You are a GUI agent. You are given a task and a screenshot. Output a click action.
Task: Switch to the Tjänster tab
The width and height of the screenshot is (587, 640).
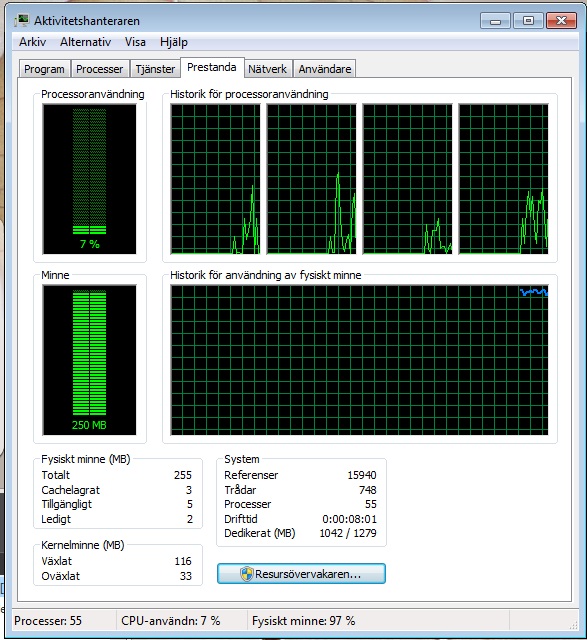click(155, 69)
